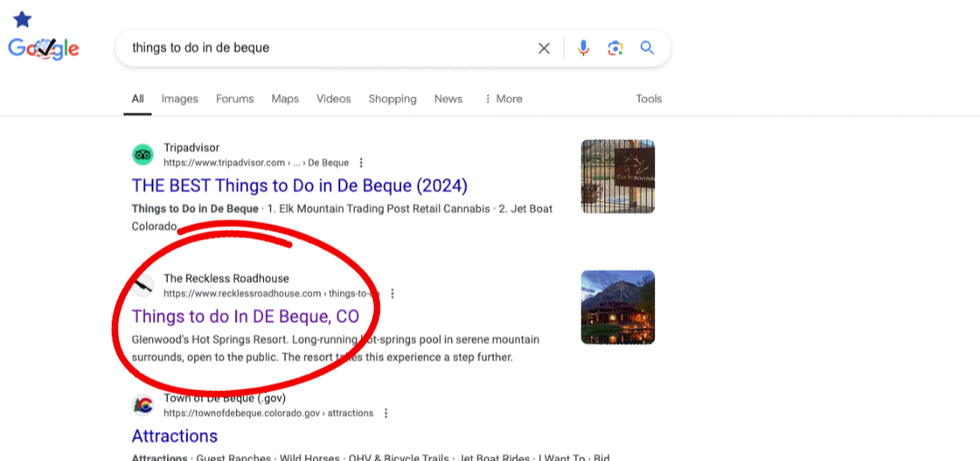
Task: Click the Elk Mountain thumbnail image
Action: tap(618, 176)
